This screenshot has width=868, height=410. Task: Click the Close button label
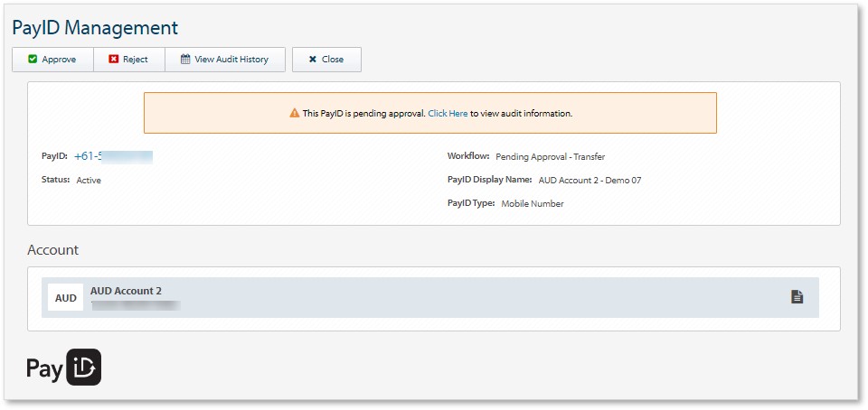[x=333, y=60]
